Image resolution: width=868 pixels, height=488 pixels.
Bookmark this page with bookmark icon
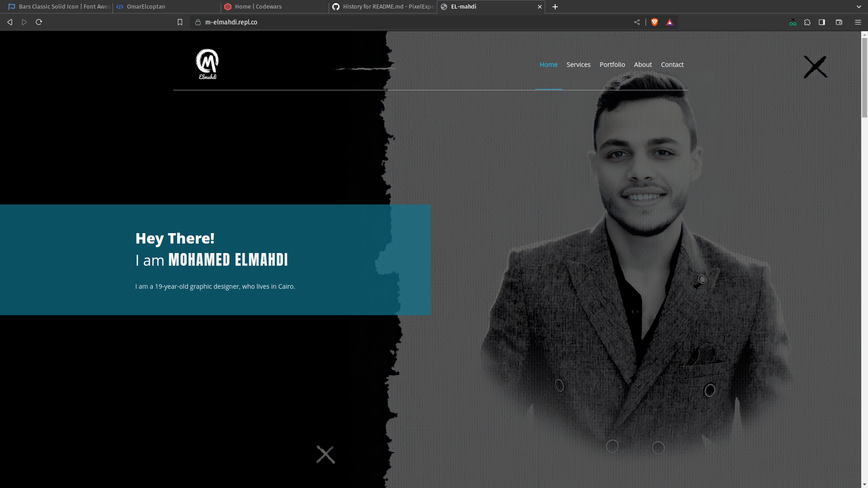[180, 22]
